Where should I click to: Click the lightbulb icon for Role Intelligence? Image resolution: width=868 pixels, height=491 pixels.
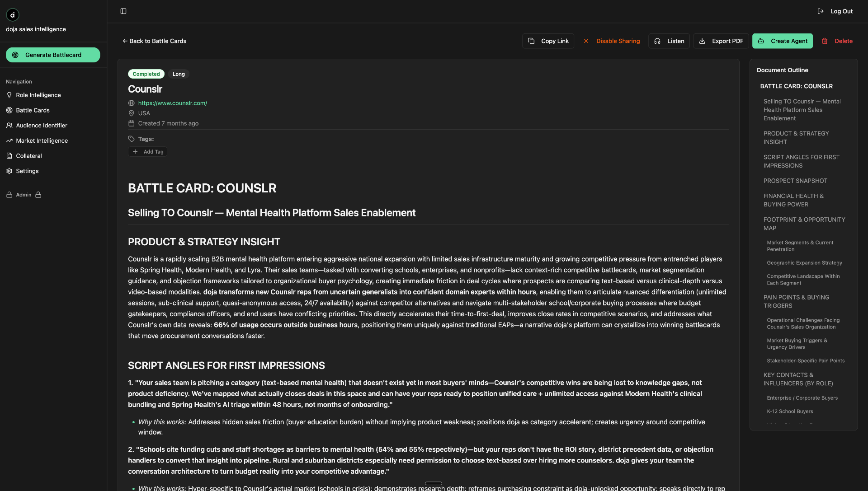[9, 95]
